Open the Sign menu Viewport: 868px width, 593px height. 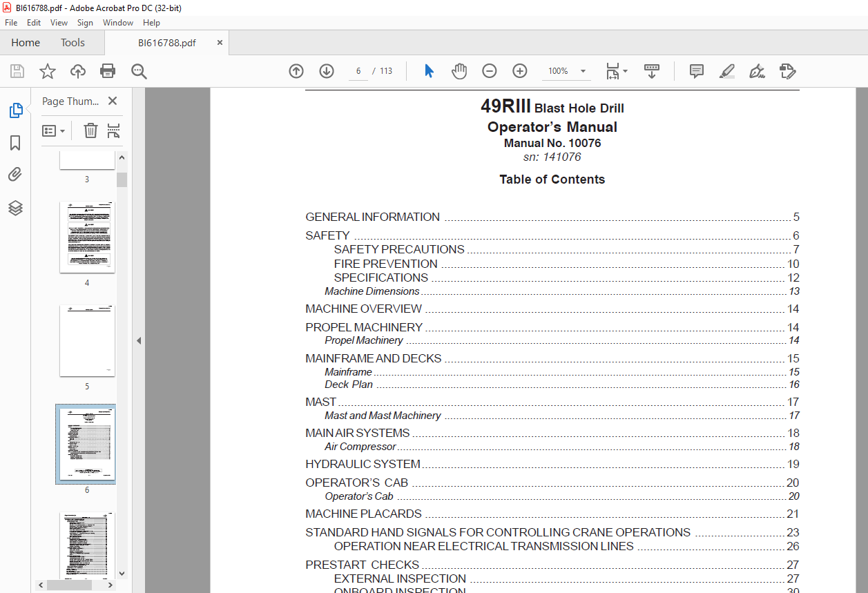[85, 23]
